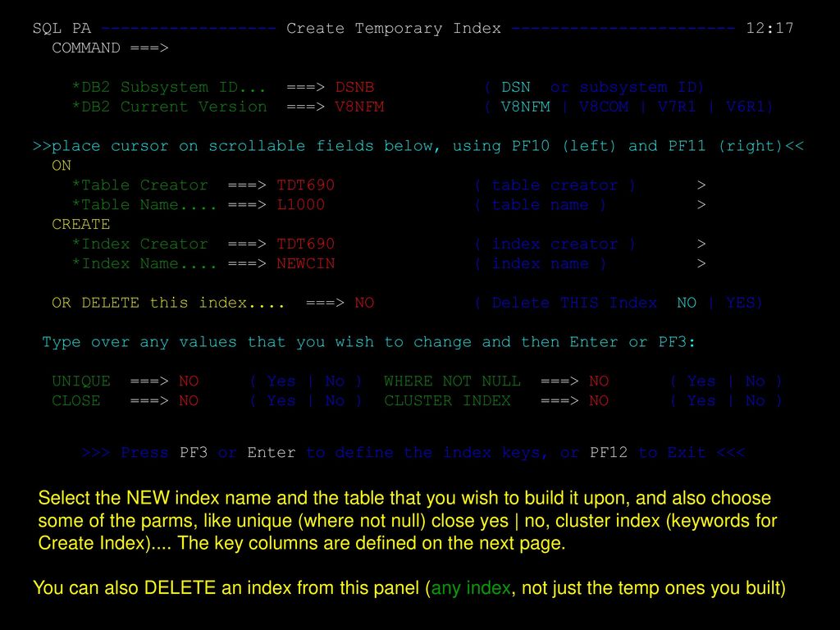Click the 12:17 clock text
The width and height of the screenshot is (840, 630).
coord(769,29)
